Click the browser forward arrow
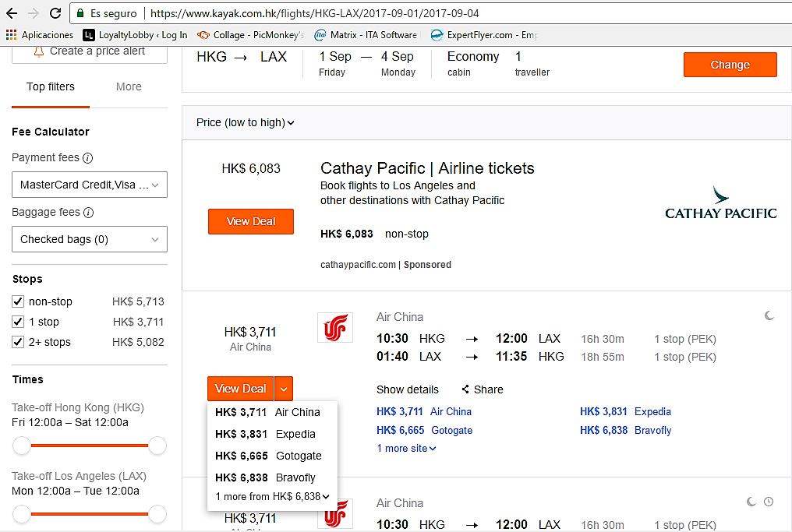This screenshot has height=532, width=792. 34,13
